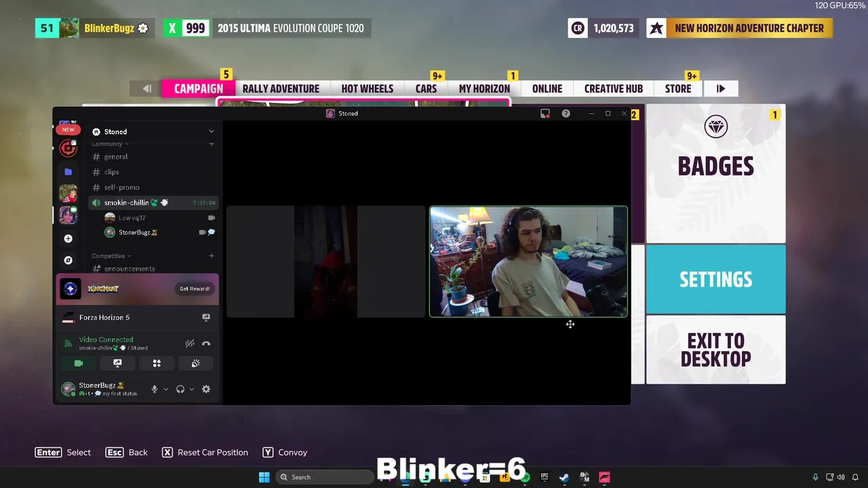The height and width of the screenshot is (488, 868).
Task: Switch to the Hot Wheels tab
Action: coord(367,89)
